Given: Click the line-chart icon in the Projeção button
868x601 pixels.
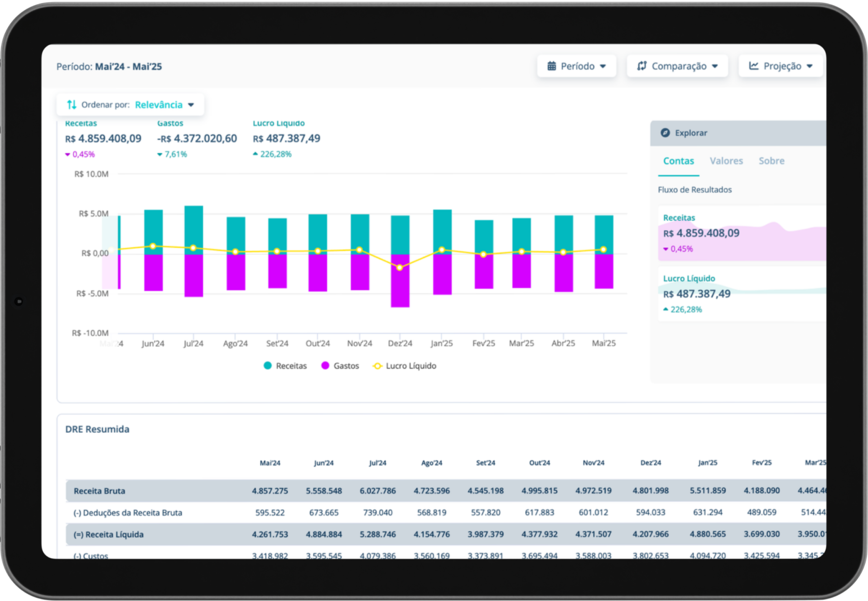Looking at the screenshot, I should coord(753,65).
